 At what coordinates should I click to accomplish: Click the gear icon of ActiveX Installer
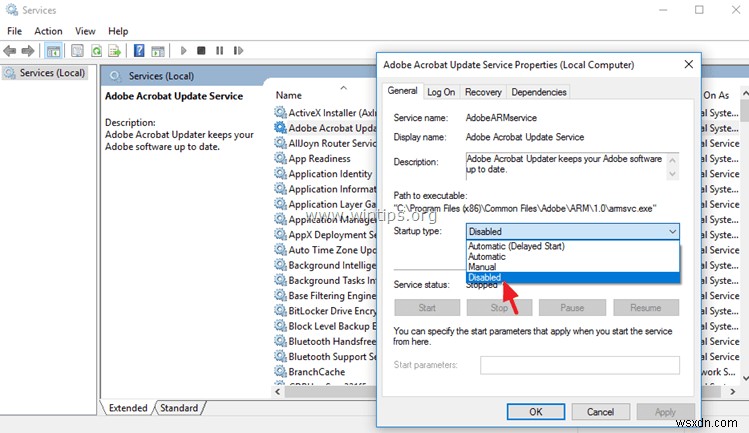tap(280, 113)
